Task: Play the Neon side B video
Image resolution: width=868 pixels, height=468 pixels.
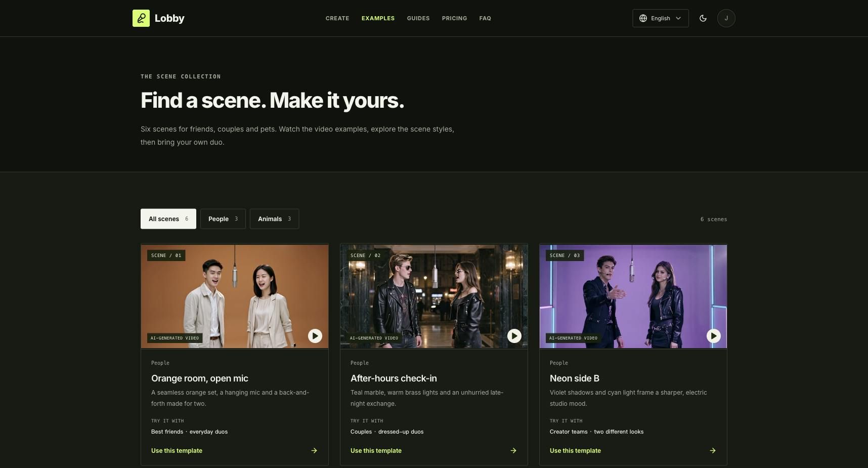Action: point(714,336)
